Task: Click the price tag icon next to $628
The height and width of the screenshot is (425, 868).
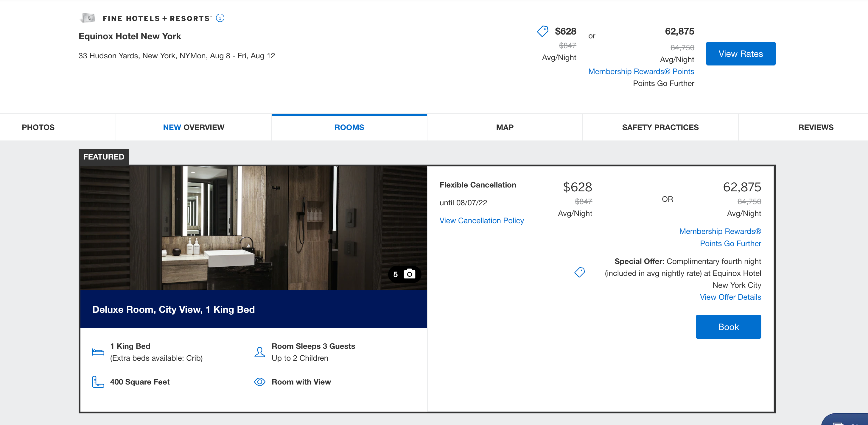Action: (542, 31)
